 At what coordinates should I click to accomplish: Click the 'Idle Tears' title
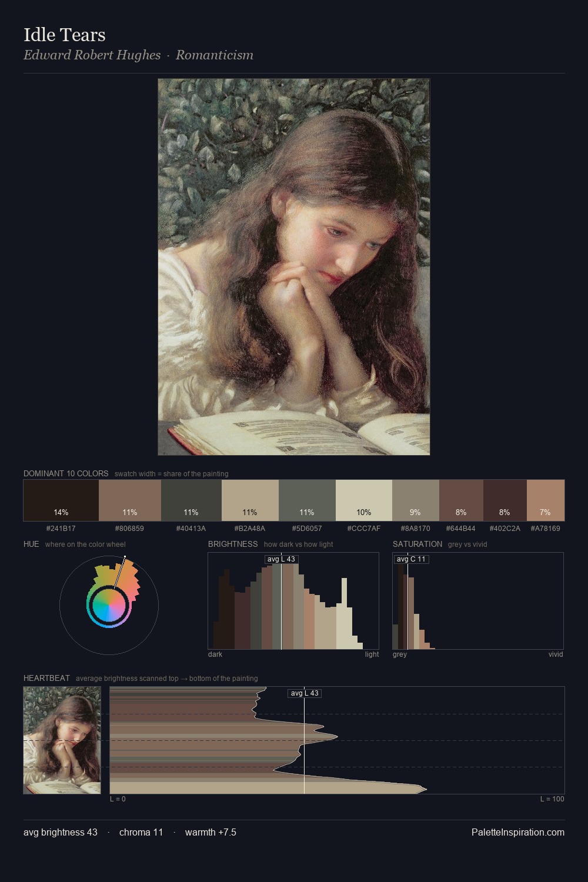[x=65, y=35]
